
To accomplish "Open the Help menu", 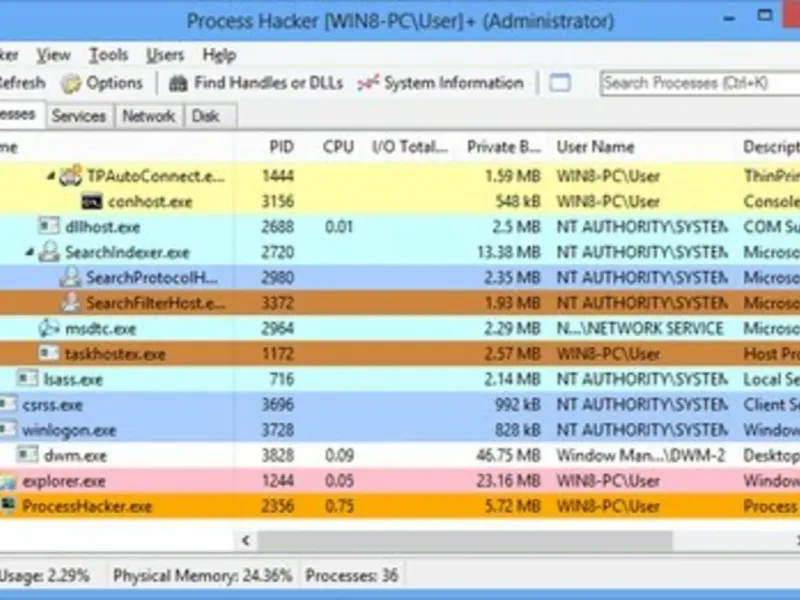I will click(219, 55).
